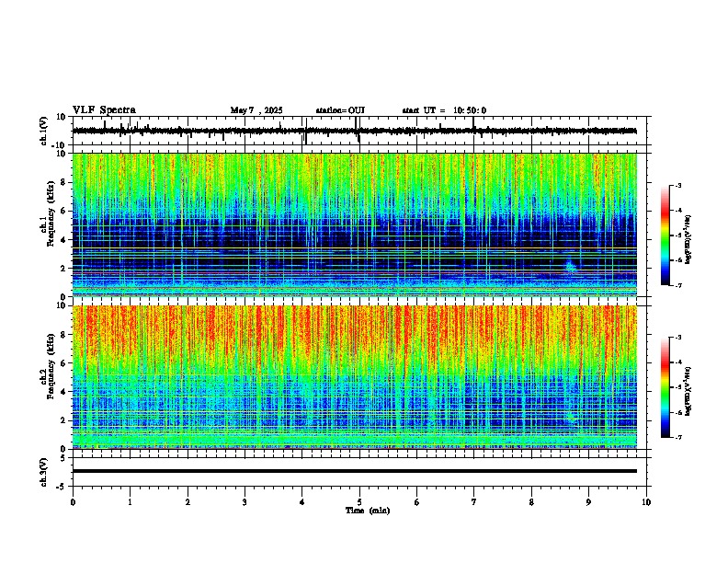The image size is (728, 563).
Task: Click the 'Time (min)' axis label
Action: pyautogui.click(x=368, y=511)
